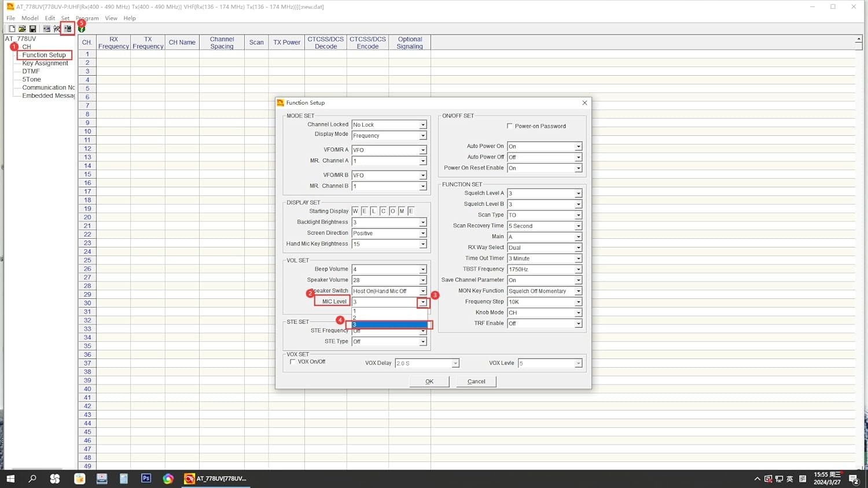Click the first Starting Display character box

355,211
